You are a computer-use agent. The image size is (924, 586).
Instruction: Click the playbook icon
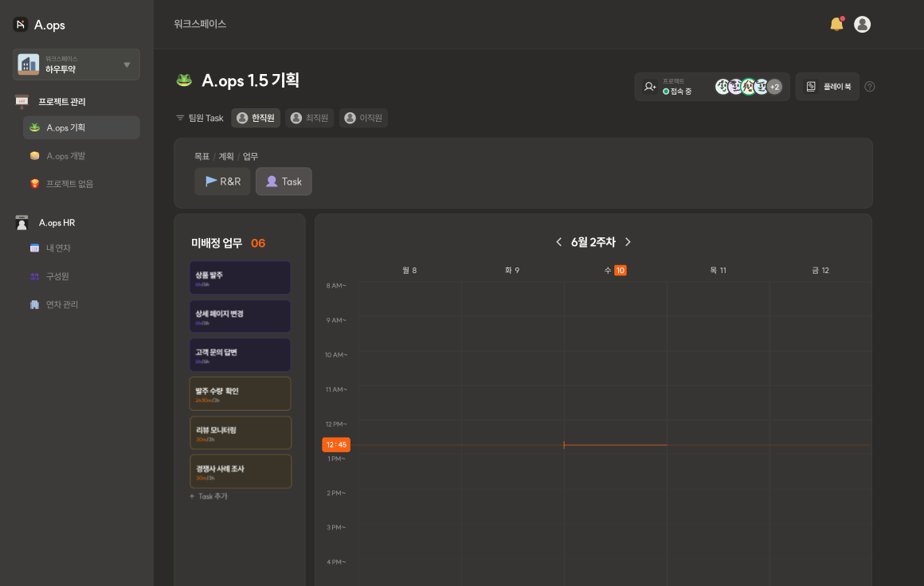click(x=811, y=87)
